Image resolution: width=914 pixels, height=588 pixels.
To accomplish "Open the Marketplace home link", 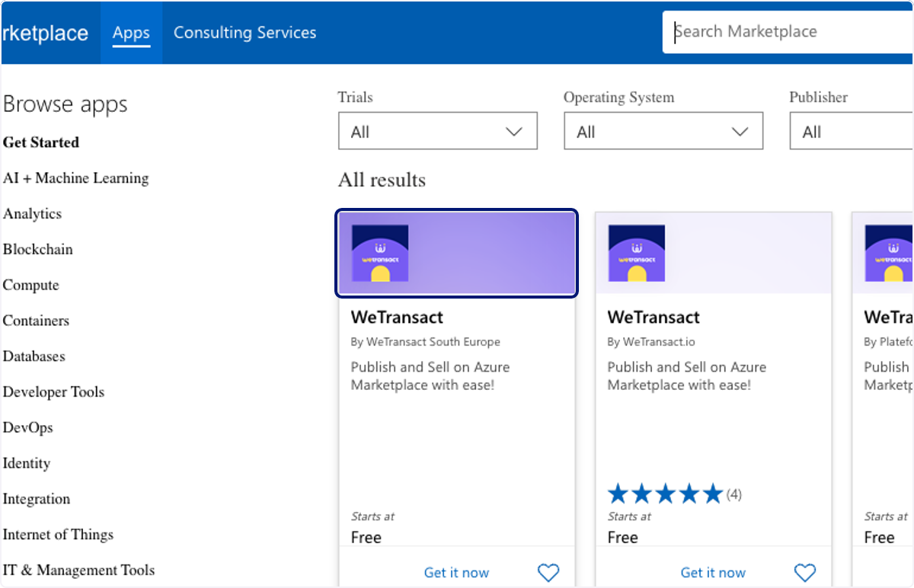I will (44, 34).
